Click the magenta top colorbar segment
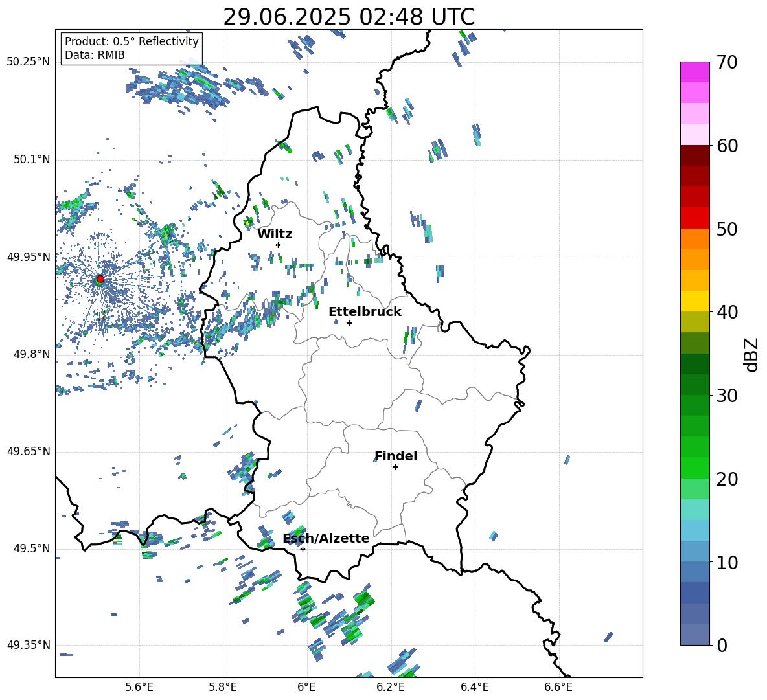This screenshot has height=700, width=767. click(694, 73)
